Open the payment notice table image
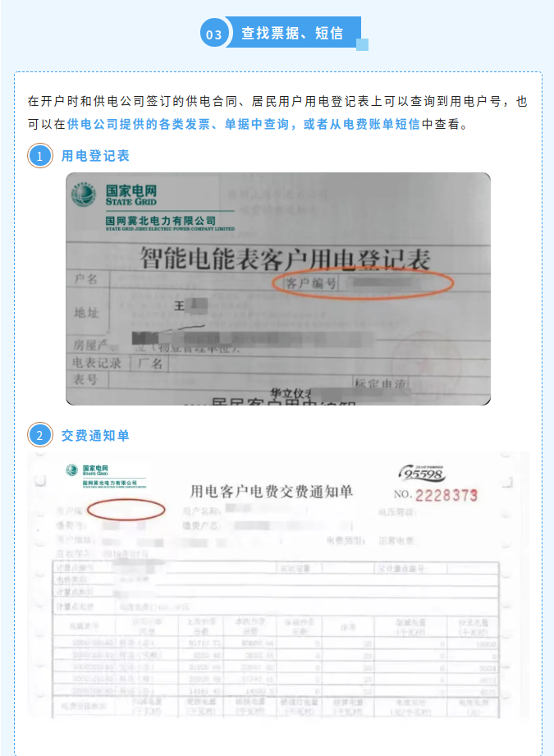 tap(278, 585)
